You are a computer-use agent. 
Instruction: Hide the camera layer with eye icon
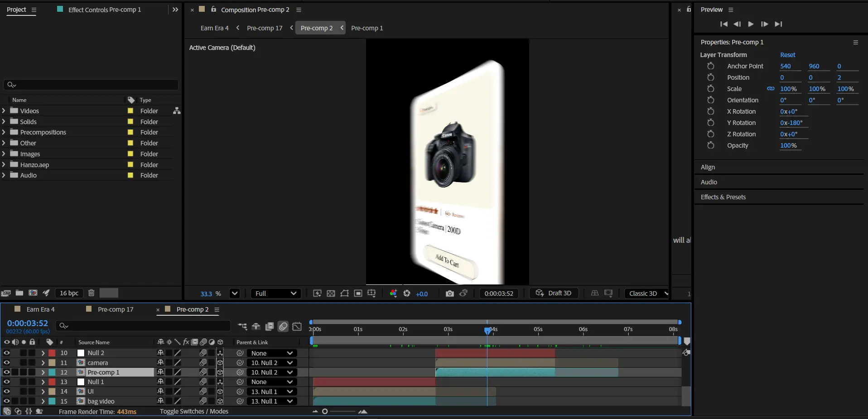click(6, 362)
